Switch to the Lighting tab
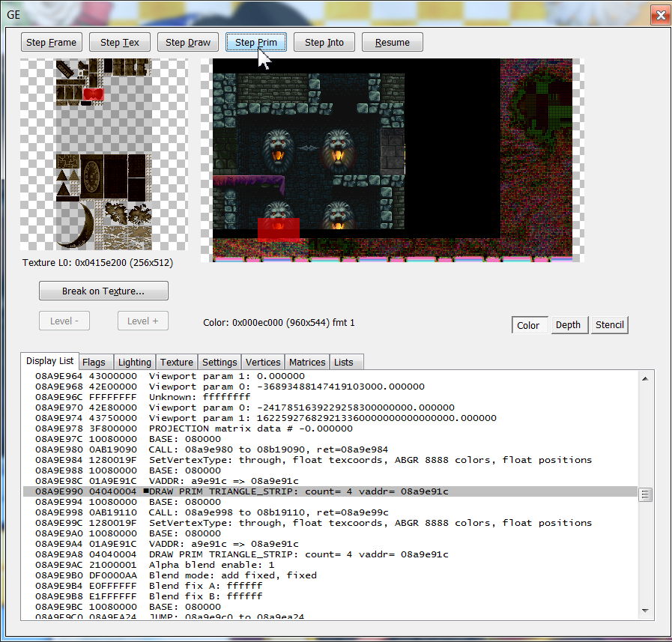The width and height of the screenshot is (672, 642). tap(134, 363)
